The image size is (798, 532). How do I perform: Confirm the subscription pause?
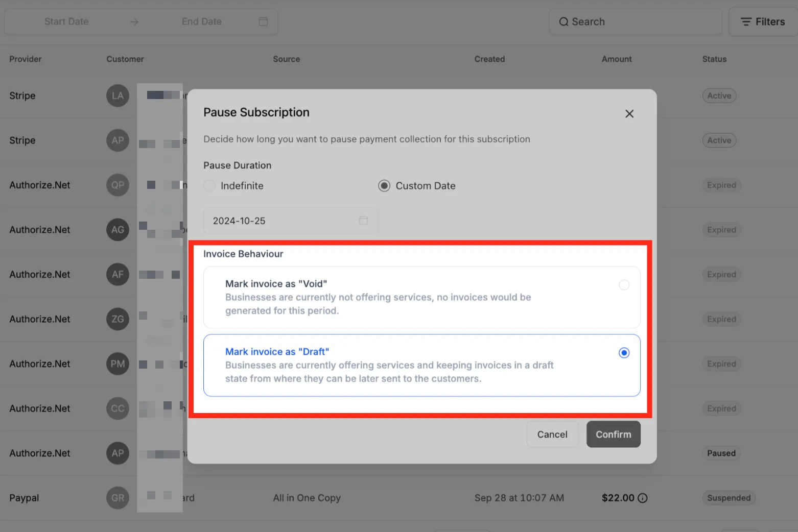(x=614, y=434)
